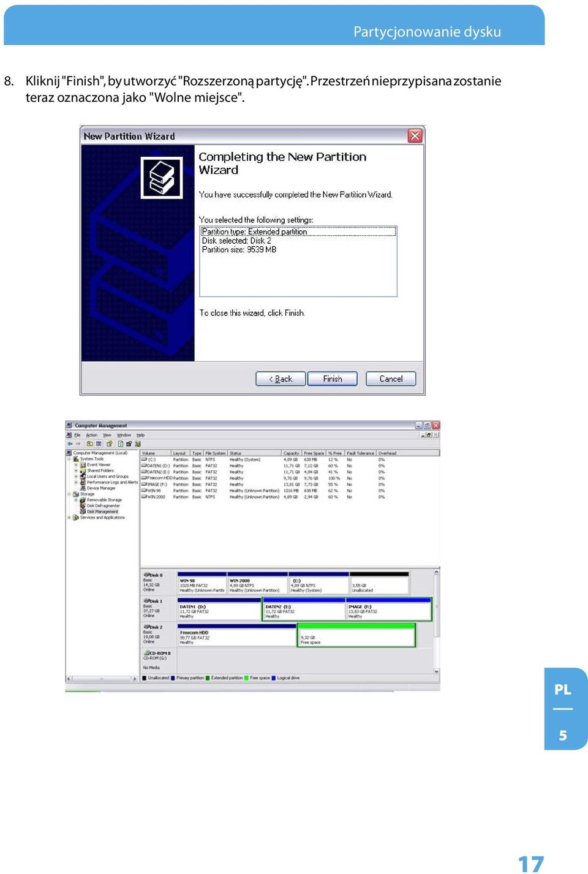The height and width of the screenshot is (874, 588).
Task: Select WIN 2000 partition block on Disk 0
Action: tap(258, 584)
